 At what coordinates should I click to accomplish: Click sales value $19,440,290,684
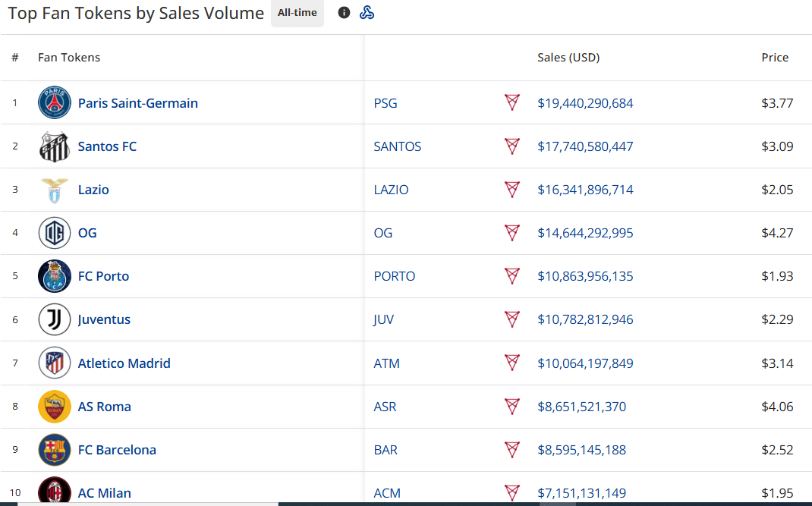pos(585,103)
